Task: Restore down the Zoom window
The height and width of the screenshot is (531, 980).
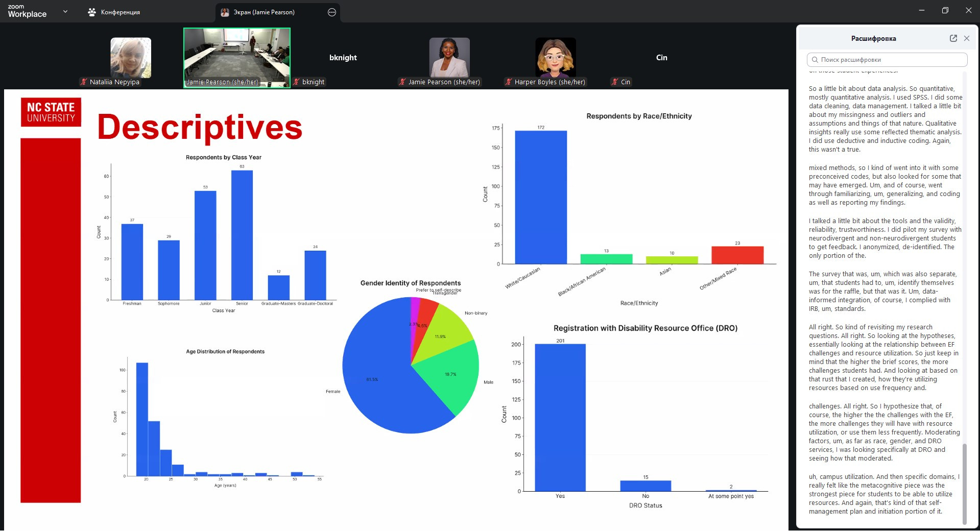Action: pos(945,10)
